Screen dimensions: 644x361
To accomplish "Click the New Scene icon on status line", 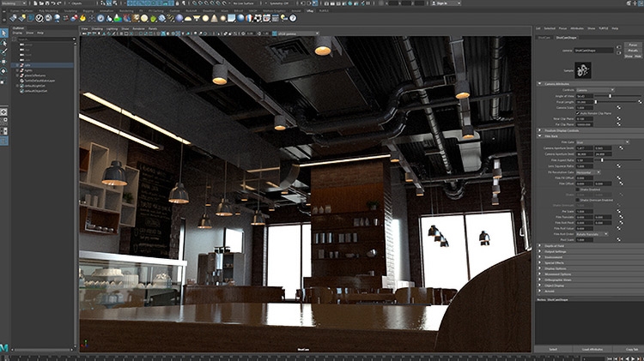I will click(36, 3).
